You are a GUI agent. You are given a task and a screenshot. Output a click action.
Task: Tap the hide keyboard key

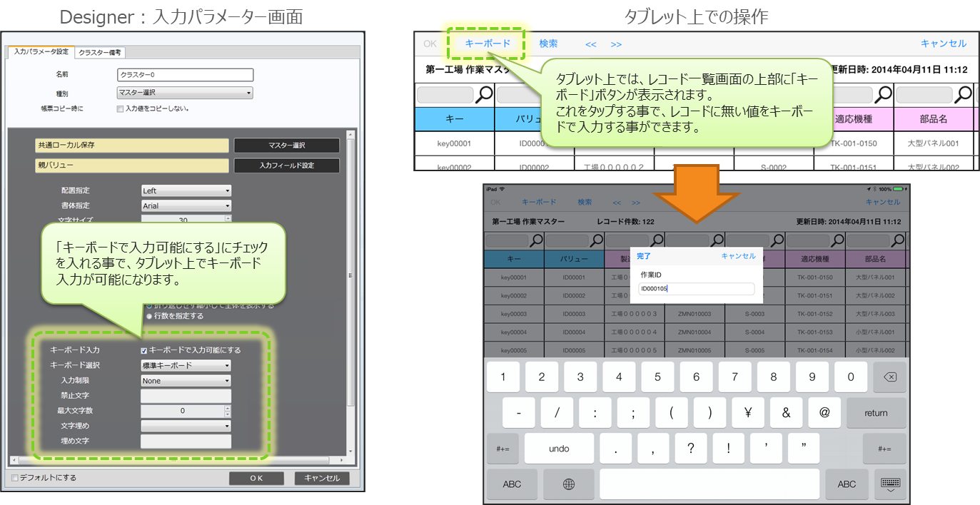click(889, 484)
